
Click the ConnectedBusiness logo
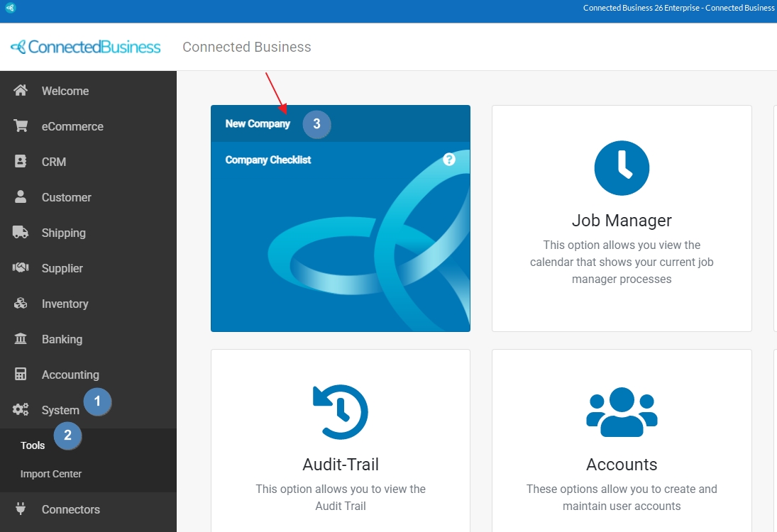pos(86,47)
